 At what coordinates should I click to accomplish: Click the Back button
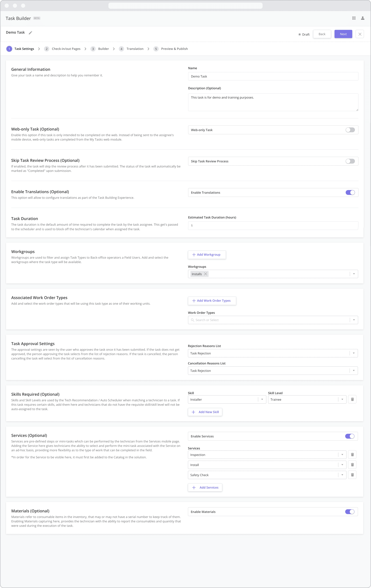[322, 34]
